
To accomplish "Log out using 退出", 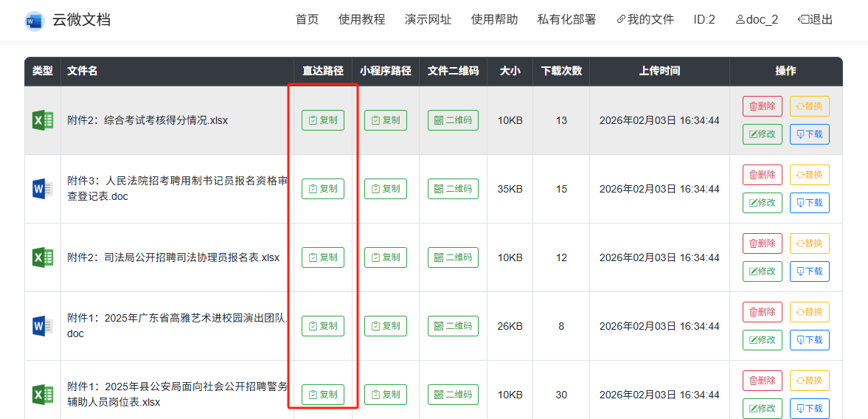I will [816, 20].
